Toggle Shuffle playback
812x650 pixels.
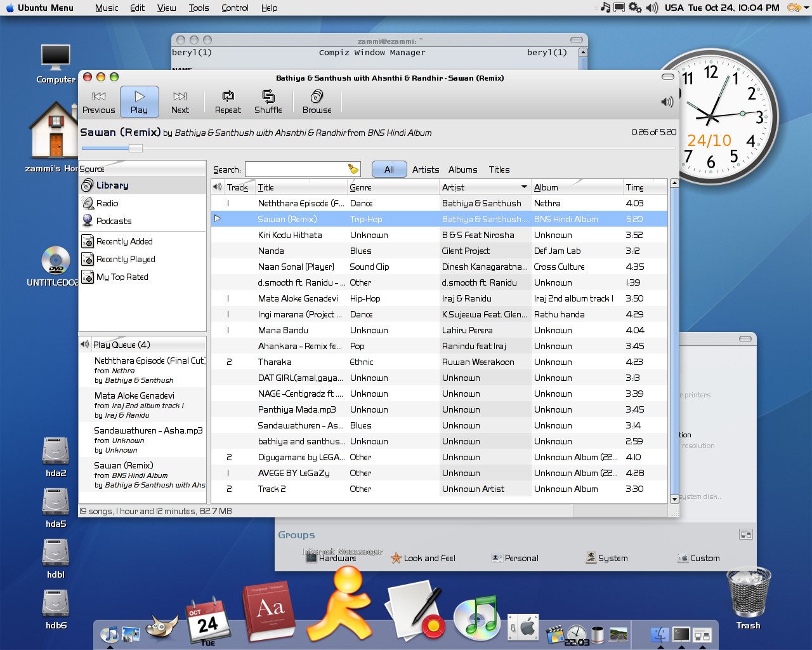click(268, 102)
